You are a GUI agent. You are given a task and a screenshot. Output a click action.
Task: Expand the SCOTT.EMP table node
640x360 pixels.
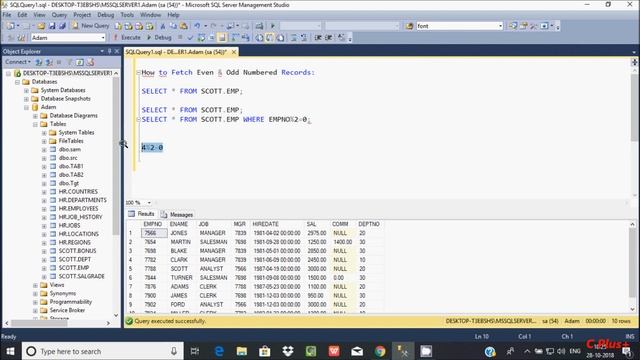point(44,268)
